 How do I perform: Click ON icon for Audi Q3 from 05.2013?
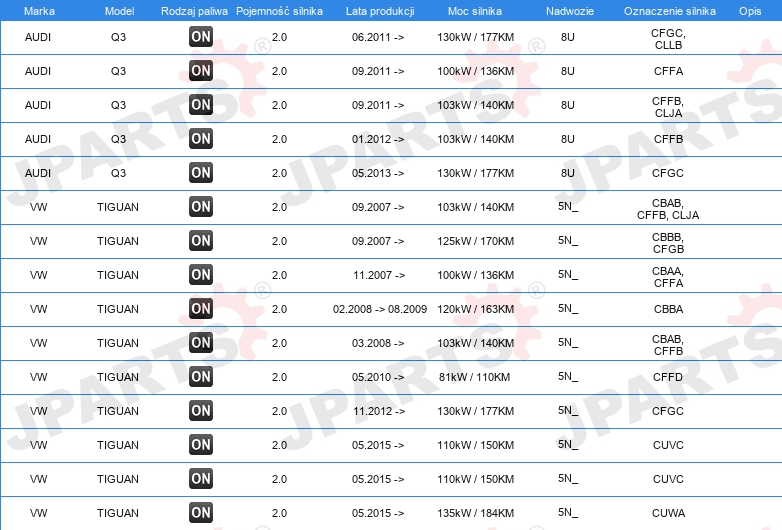tap(200, 173)
